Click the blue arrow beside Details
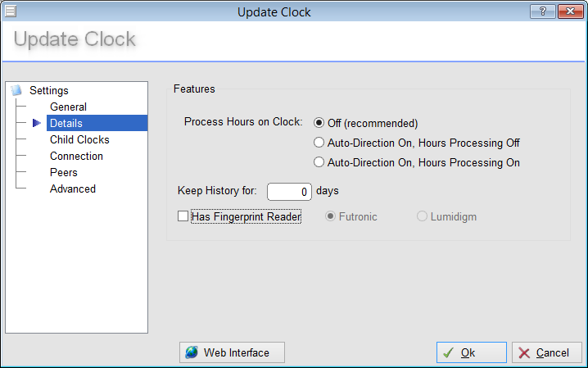588x368 pixels. coord(36,124)
